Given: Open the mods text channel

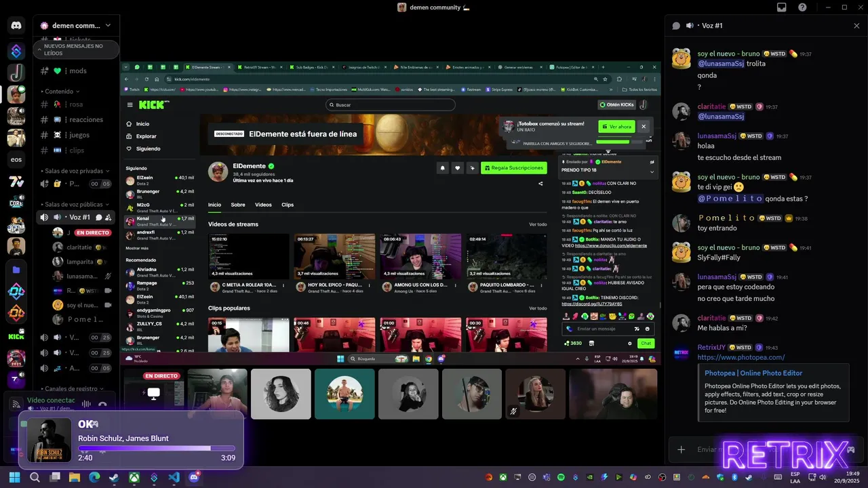Looking at the screenshot, I should click(75, 70).
